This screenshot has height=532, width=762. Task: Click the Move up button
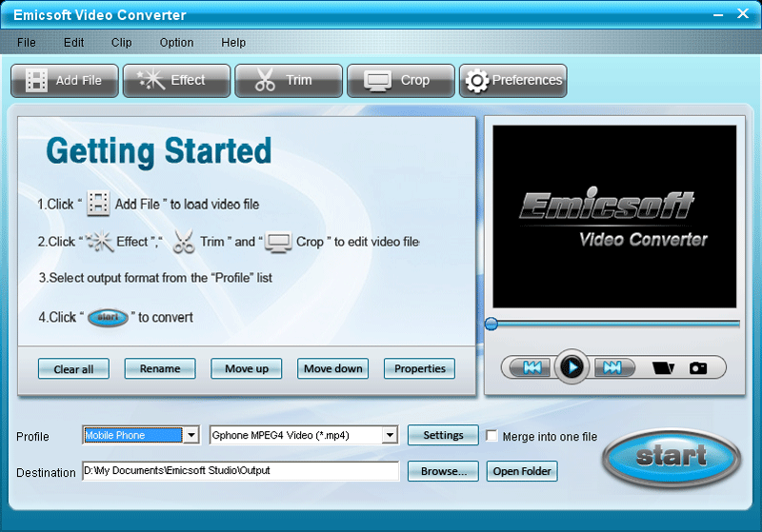click(x=247, y=368)
